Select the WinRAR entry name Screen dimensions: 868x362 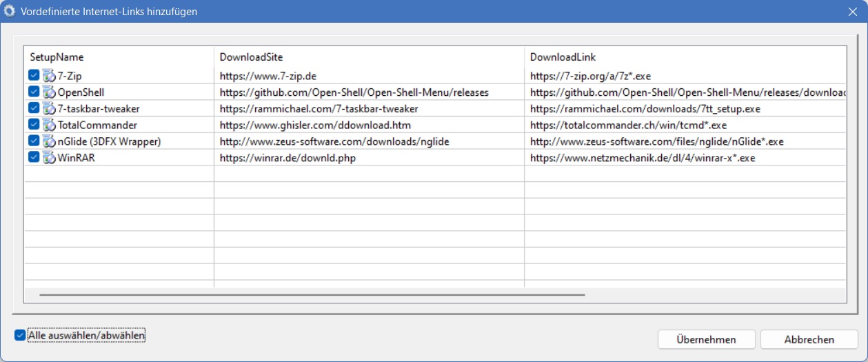77,157
